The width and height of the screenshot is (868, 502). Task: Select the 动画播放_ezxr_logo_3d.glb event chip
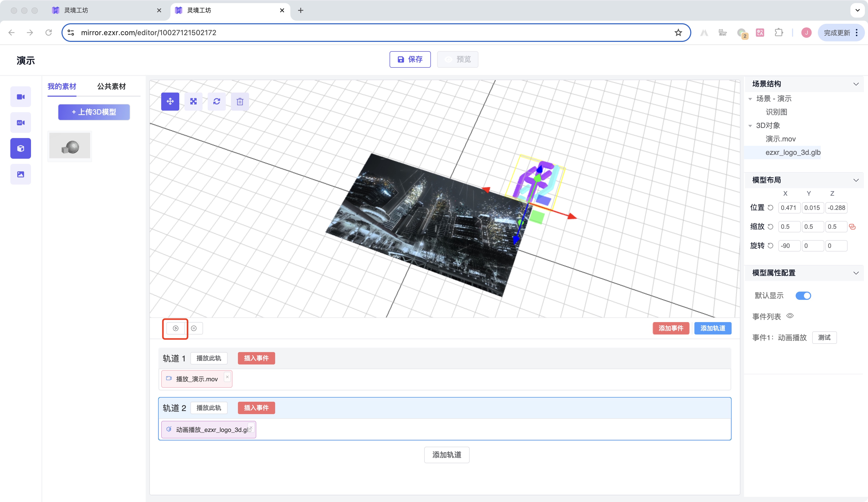[208, 430]
